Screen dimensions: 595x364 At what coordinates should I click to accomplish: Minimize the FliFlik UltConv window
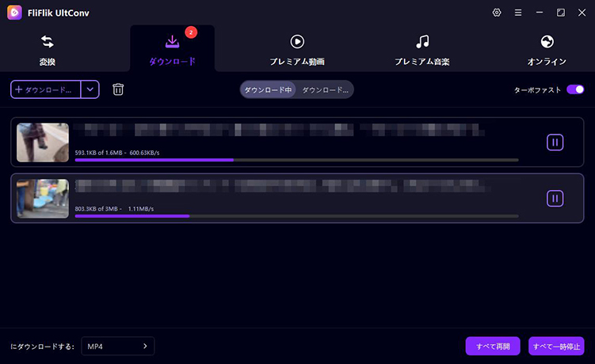540,13
